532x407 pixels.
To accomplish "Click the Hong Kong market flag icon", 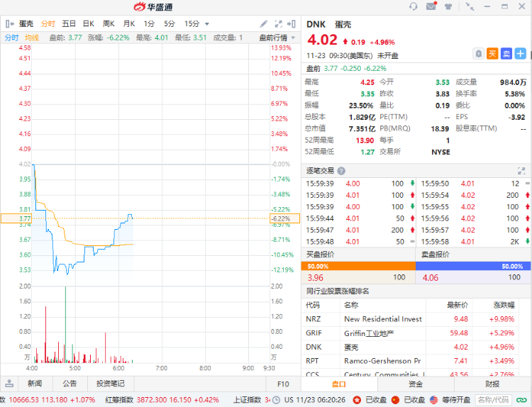I will tap(357, 400).
